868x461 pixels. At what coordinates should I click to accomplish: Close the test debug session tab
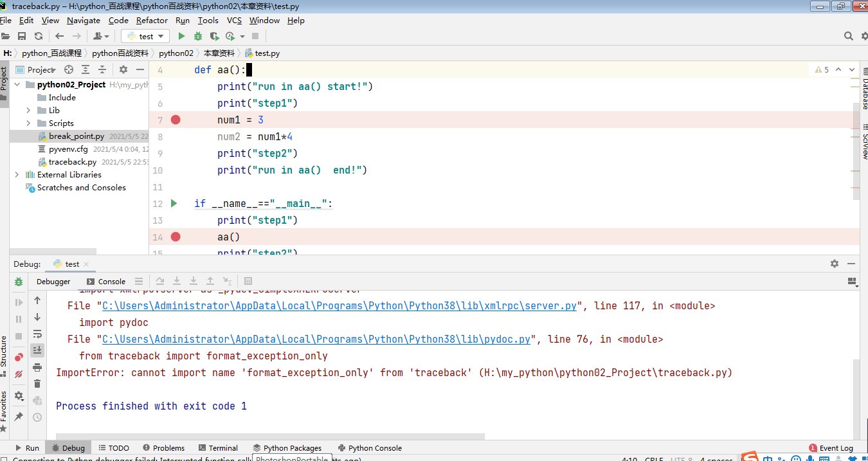(x=86, y=264)
